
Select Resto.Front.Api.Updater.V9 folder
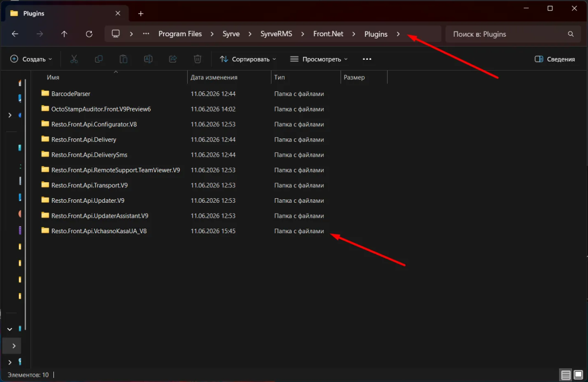pos(88,200)
